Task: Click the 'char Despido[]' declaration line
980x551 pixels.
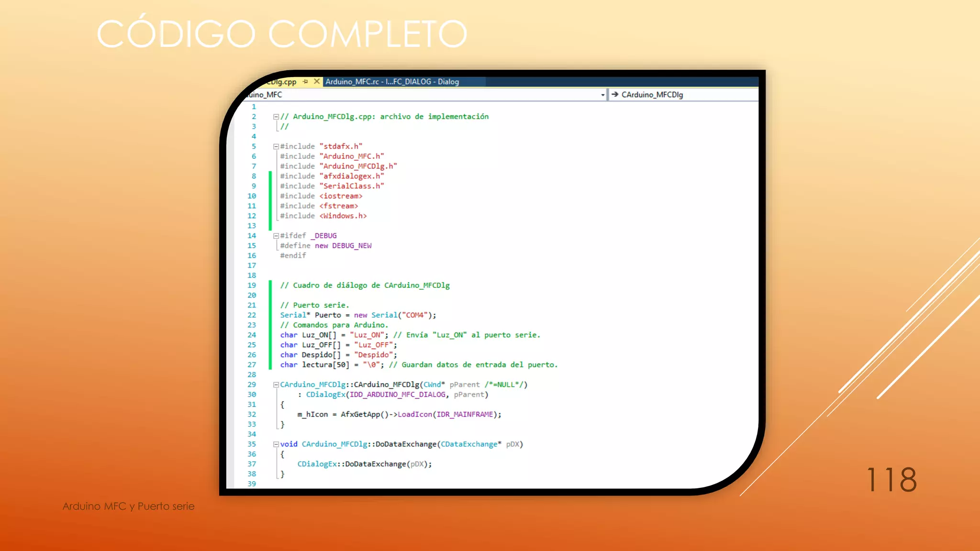Action: (x=339, y=355)
